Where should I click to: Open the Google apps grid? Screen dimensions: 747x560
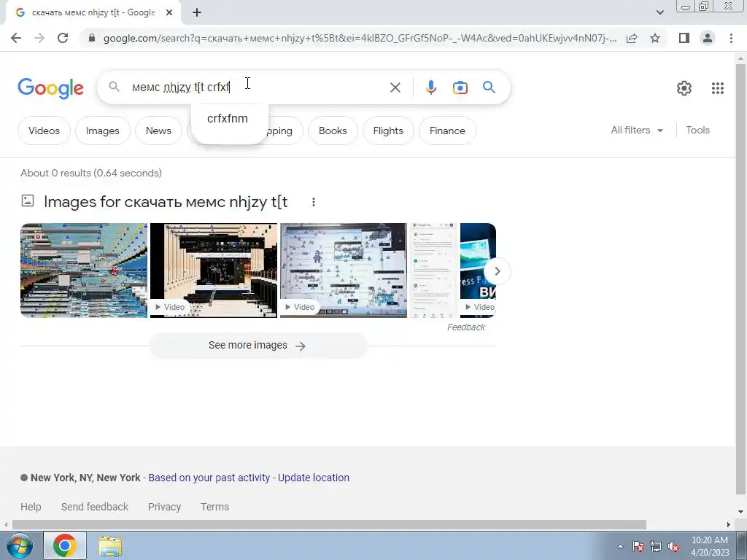pyautogui.click(x=718, y=88)
